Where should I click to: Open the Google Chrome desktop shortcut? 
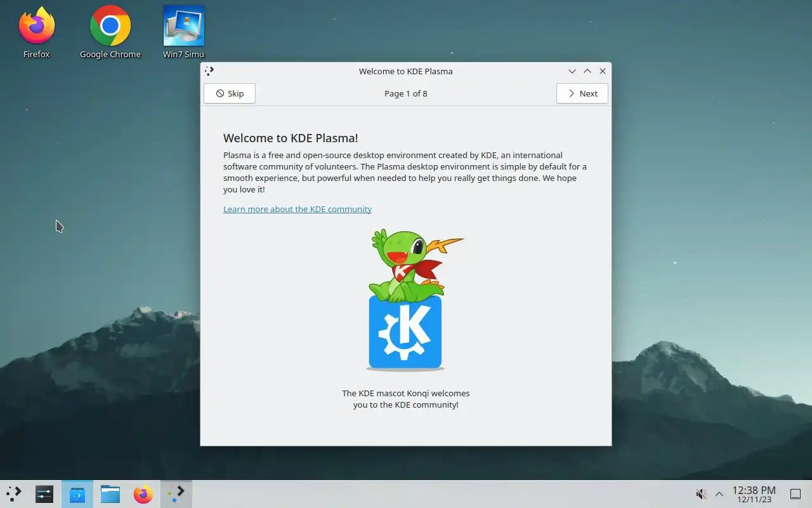tap(110, 33)
